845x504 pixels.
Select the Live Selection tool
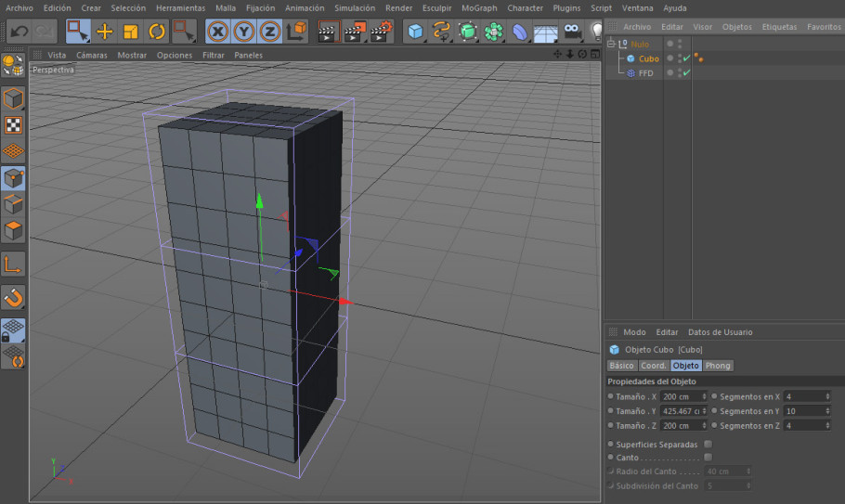78,32
